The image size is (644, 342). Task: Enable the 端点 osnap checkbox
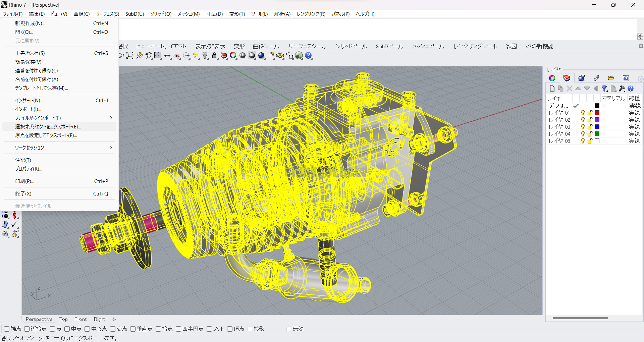click(x=7, y=329)
